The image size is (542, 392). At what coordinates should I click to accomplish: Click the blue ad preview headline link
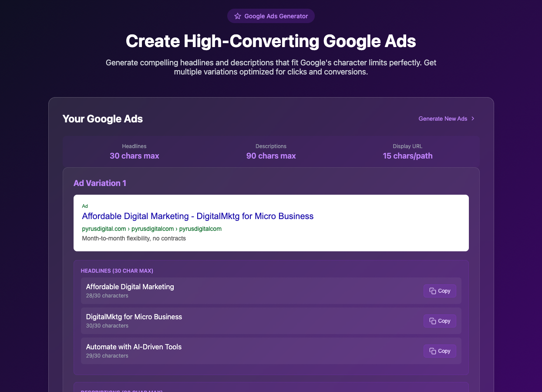point(198,216)
